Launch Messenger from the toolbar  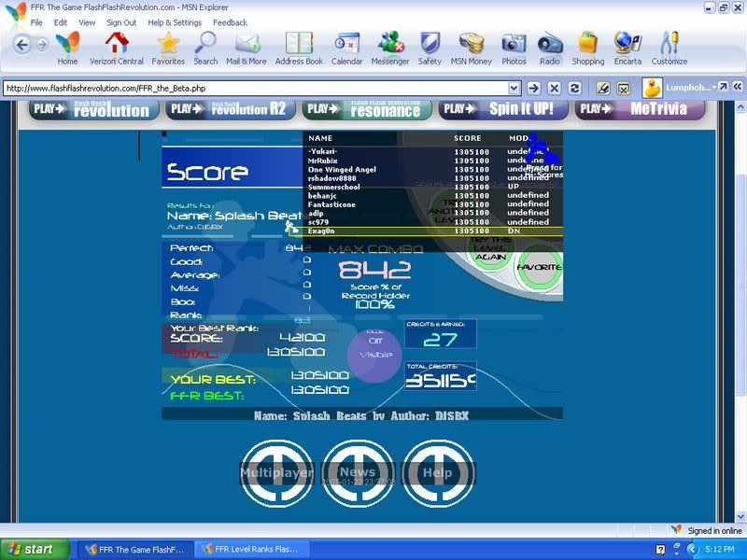(x=390, y=45)
